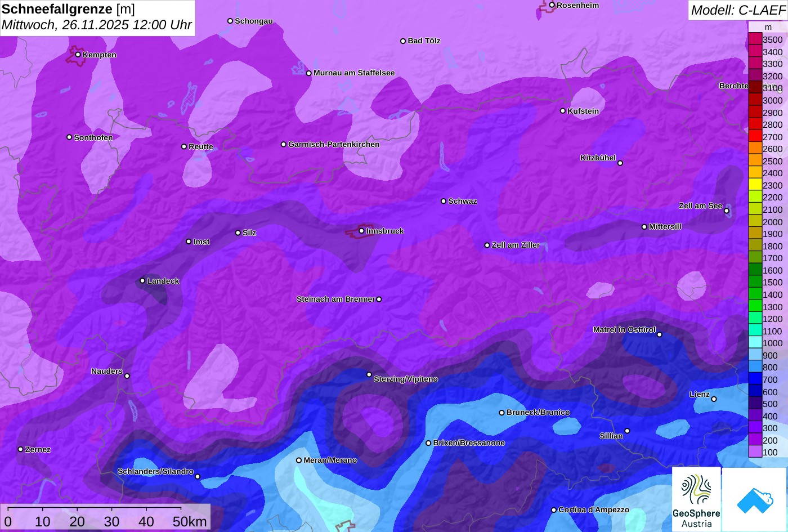The image size is (788, 532).
Task: Click the Silz marker dot
Action: [238, 233]
